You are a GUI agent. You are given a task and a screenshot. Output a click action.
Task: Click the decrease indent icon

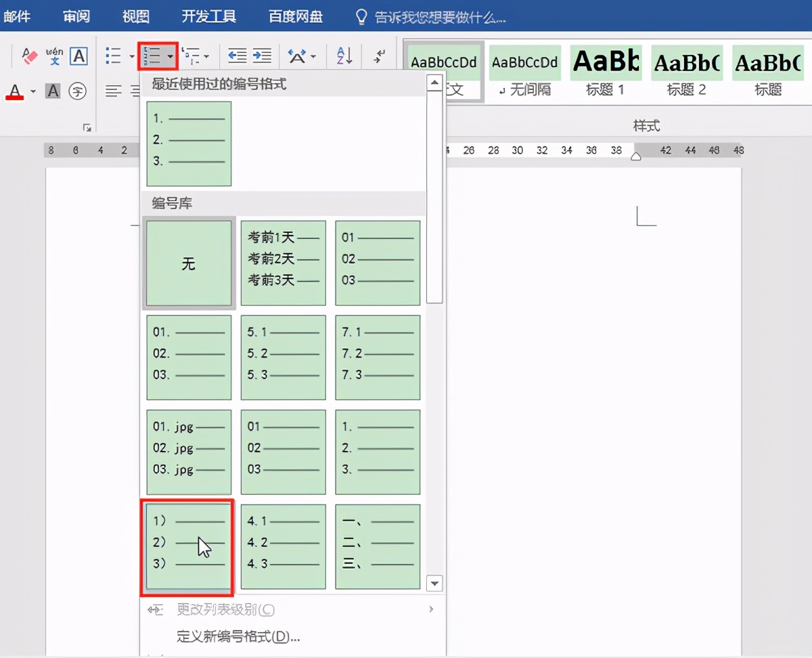point(237,56)
